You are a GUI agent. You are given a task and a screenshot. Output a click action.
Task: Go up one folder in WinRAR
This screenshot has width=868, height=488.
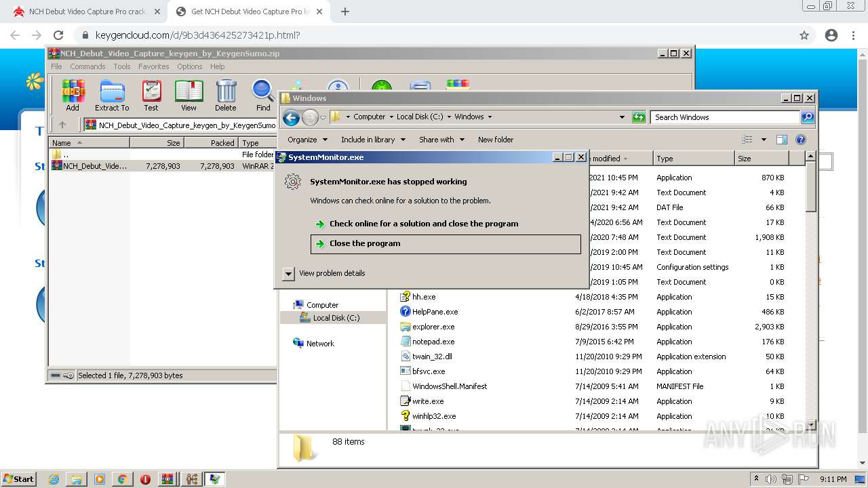(x=62, y=125)
